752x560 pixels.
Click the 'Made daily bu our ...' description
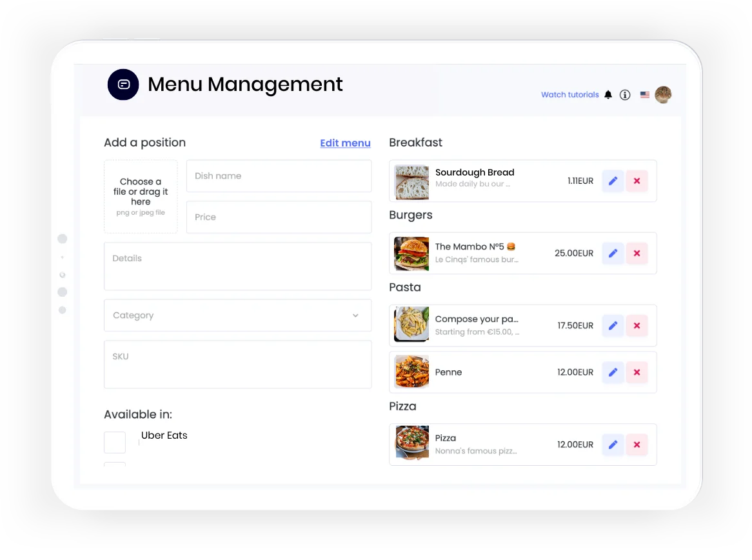click(x=472, y=184)
